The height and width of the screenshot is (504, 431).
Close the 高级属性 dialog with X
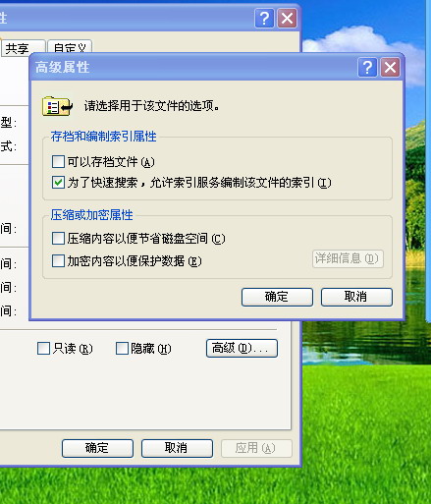[x=391, y=68]
